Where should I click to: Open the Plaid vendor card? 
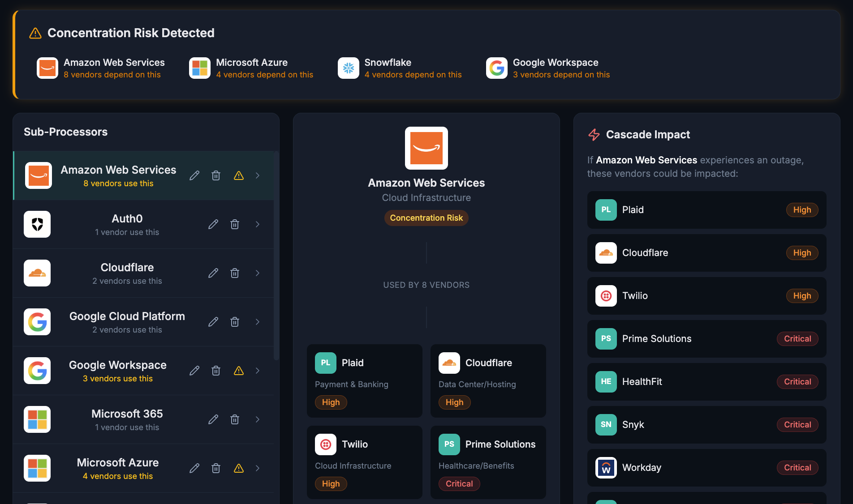pos(364,381)
